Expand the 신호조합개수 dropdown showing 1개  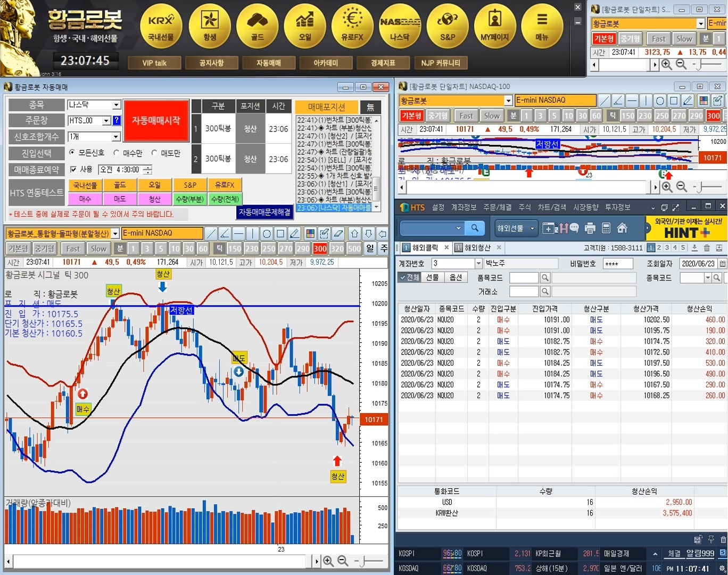pos(116,137)
